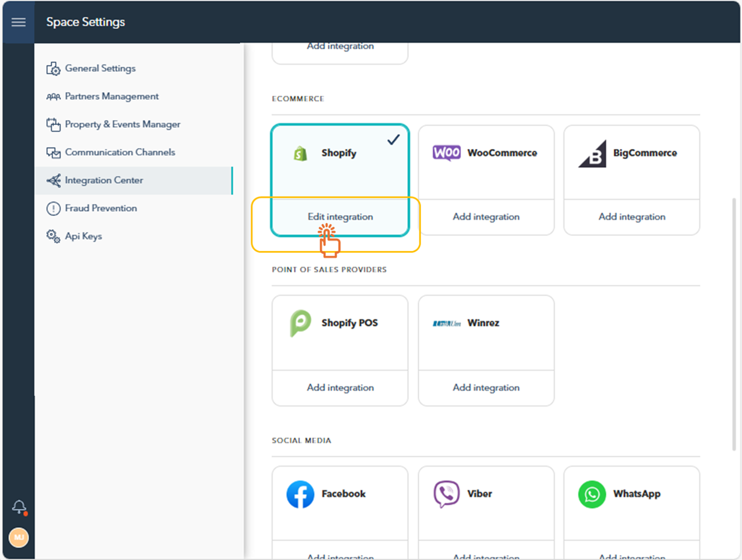Screen dimensions: 742x560
Task: Click the Shopify connected checkmark
Action: coord(393,140)
